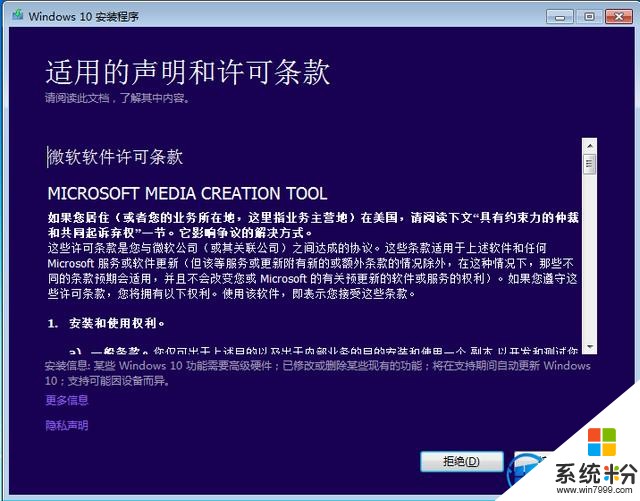Click the Decline (拒绝) button
This screenshot has height=501, width=640.
pos(462,461)
